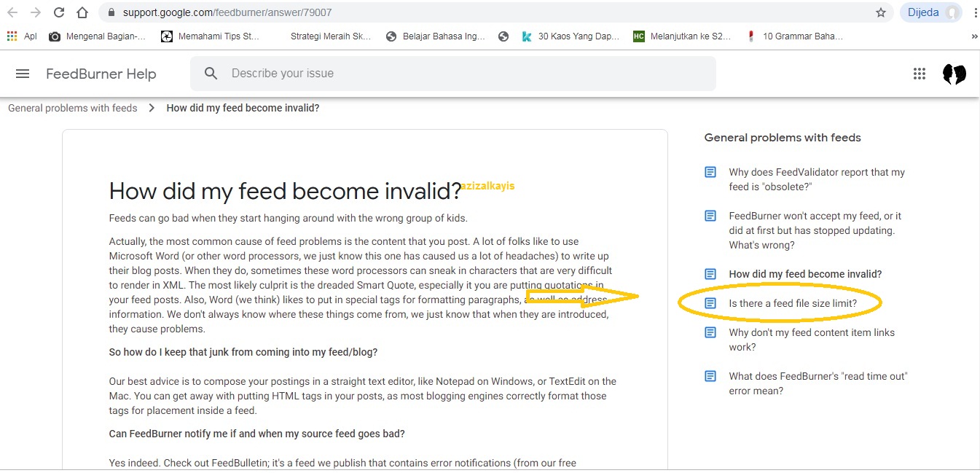Screen dimensions: 980x473
Task: Open Google account avatar
Action: click(954, 74)
